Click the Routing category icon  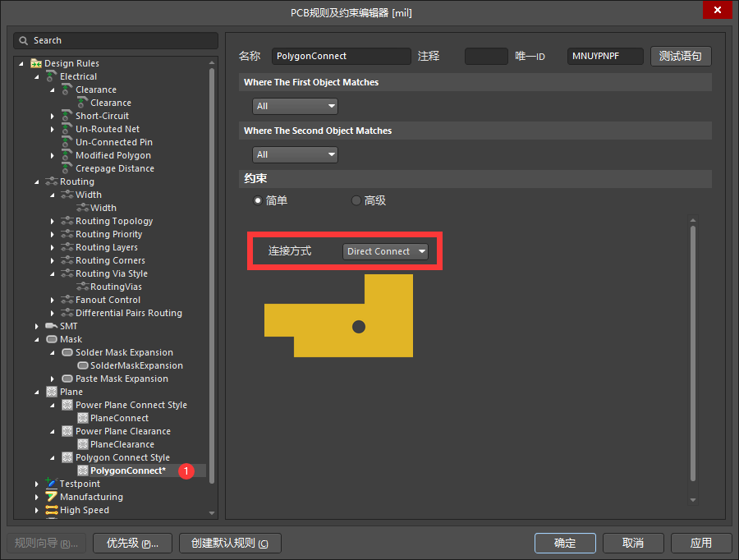click(x=52, y=181)
